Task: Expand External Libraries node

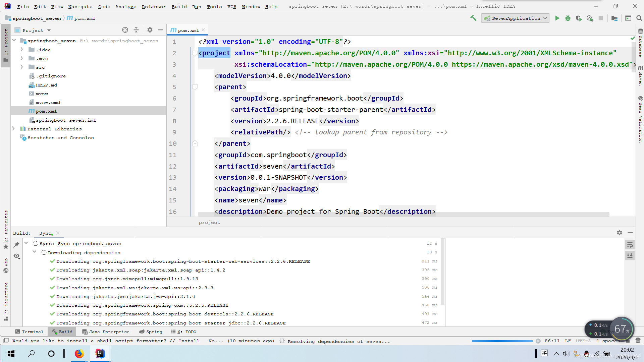Action: point(13,129)
